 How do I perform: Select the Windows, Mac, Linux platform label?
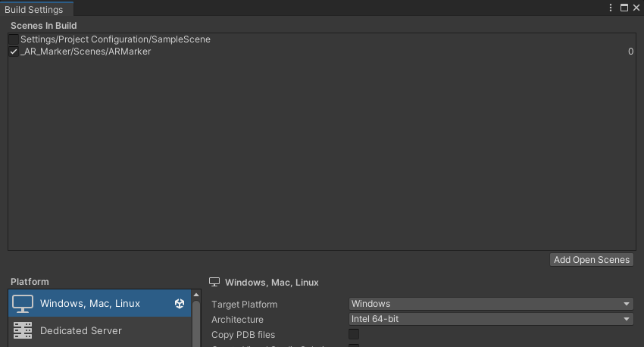point(90,303)
